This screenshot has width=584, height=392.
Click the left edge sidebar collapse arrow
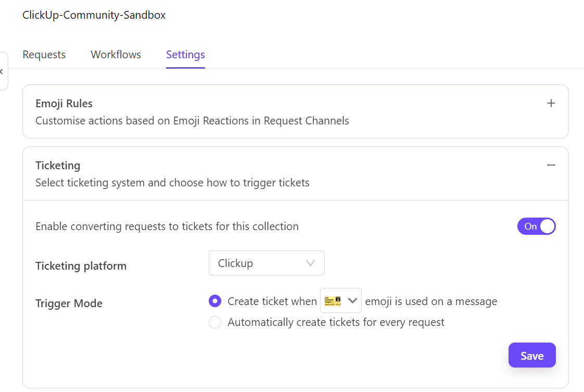pyautogui.click(x=2, y=71)
